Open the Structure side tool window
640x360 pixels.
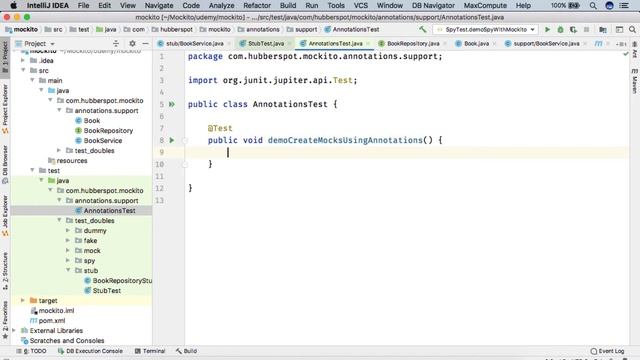tap(5, 271)
